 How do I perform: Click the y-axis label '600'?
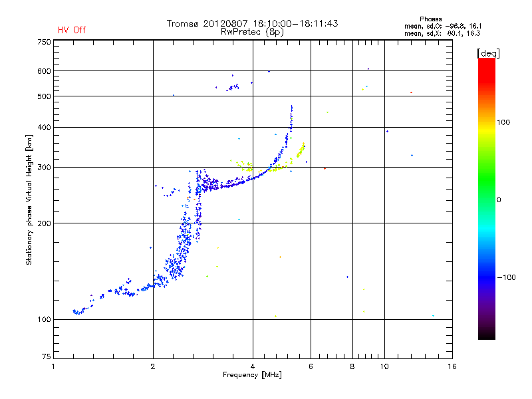pos(45,71)
